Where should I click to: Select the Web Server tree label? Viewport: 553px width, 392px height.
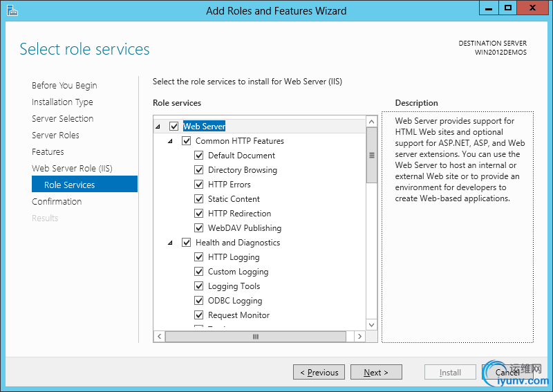(204, 126)
